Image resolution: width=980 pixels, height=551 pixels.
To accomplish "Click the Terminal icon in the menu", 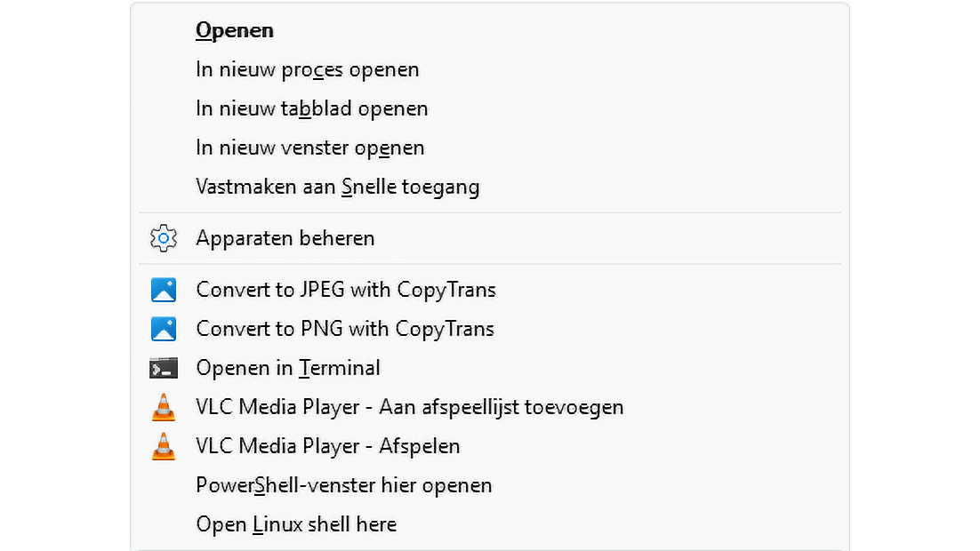I will 164,368.
